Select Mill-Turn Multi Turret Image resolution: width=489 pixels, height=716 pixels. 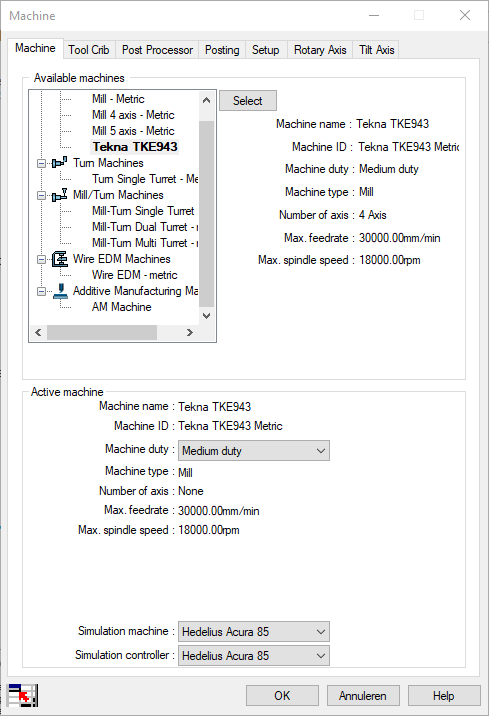145,243
